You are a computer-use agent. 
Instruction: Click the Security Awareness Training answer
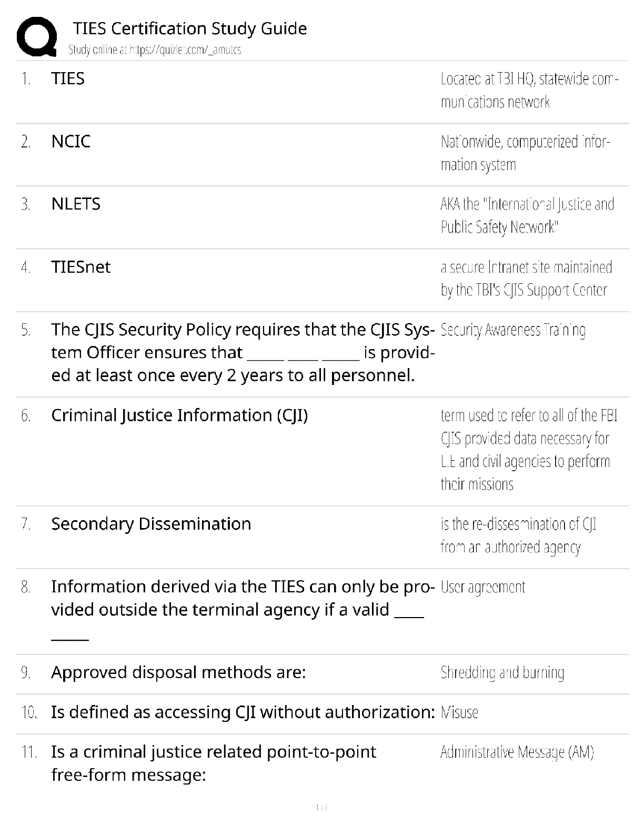click(513, 330)
